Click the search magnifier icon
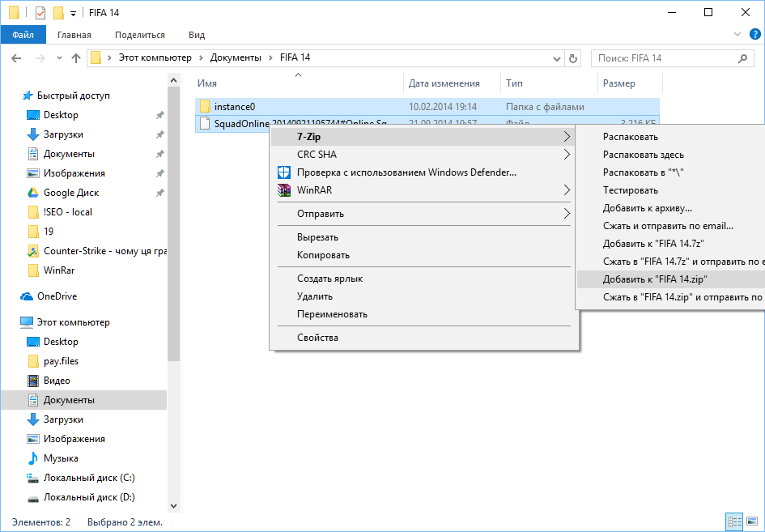The height and width of the screenshot is (532, 765). click(742, 58)
